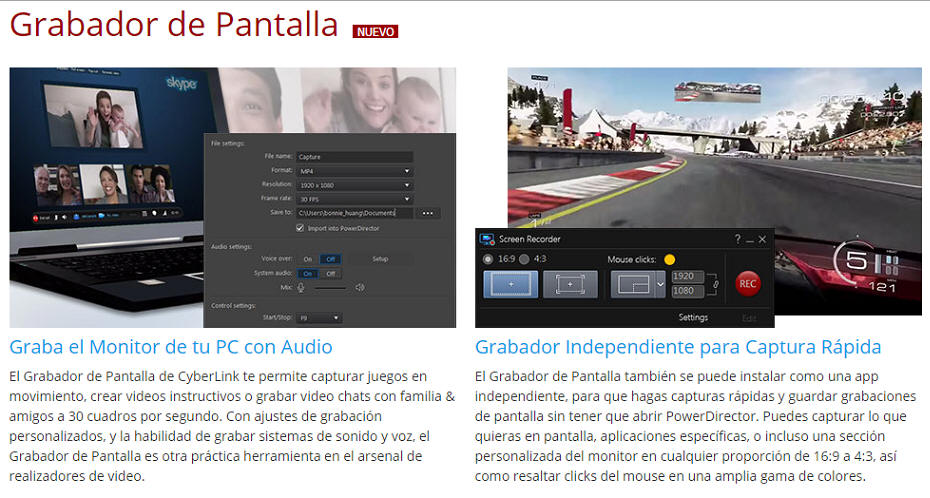Toggle Import into PowerDirector checkbox
The image size is (930, 498).
(300, 228)
